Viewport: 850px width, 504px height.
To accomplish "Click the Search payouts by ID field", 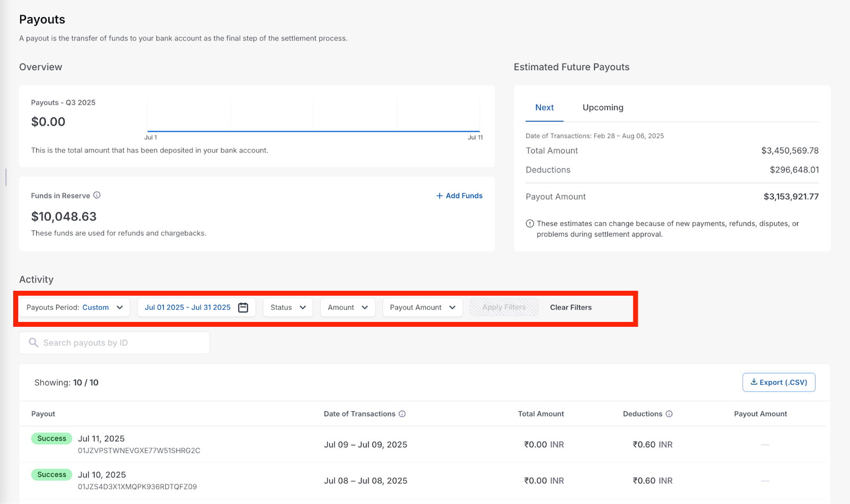I will 115,343.
